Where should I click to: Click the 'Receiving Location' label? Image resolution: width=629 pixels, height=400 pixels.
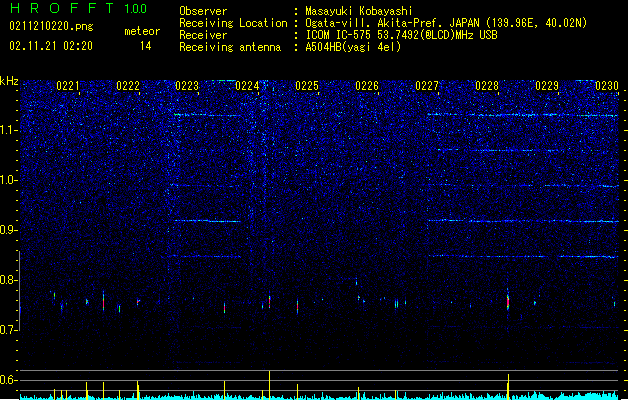coord(233,23)
